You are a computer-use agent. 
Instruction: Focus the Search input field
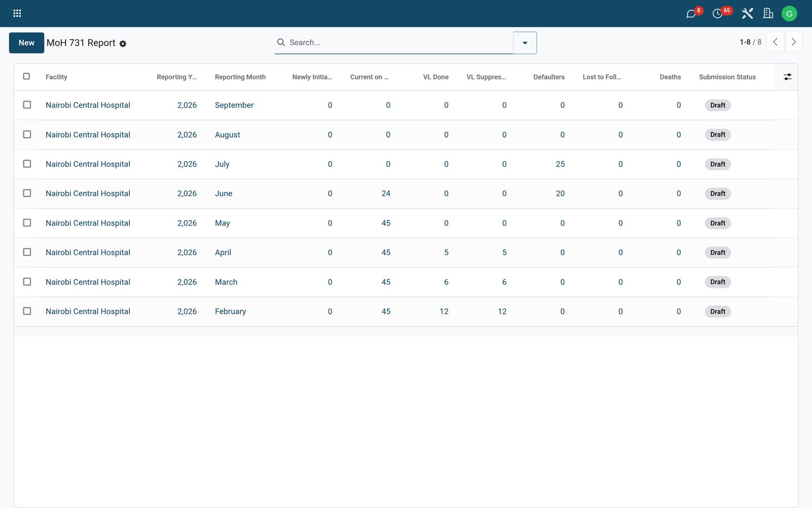pyautogui.click(x=400, y=43)
